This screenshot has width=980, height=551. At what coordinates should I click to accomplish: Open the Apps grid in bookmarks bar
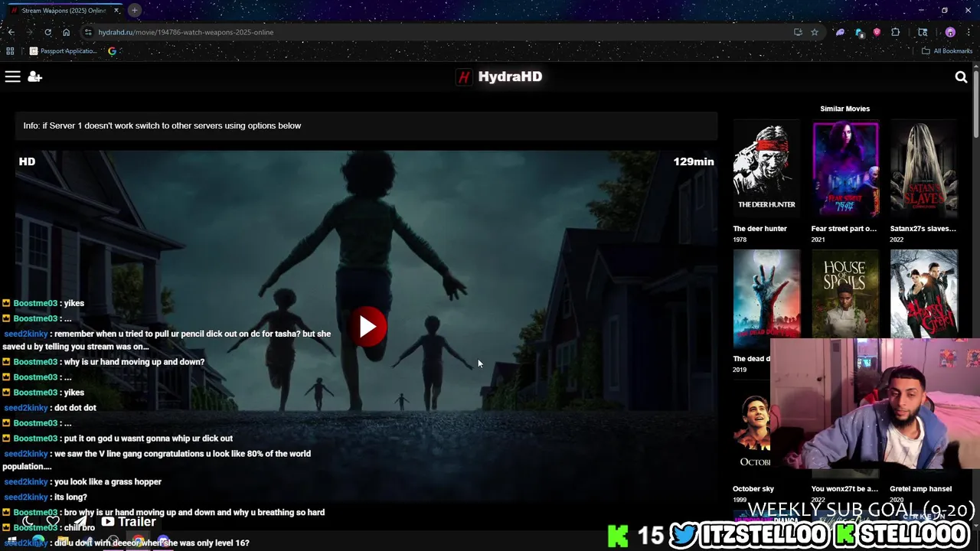pos(10,51)
